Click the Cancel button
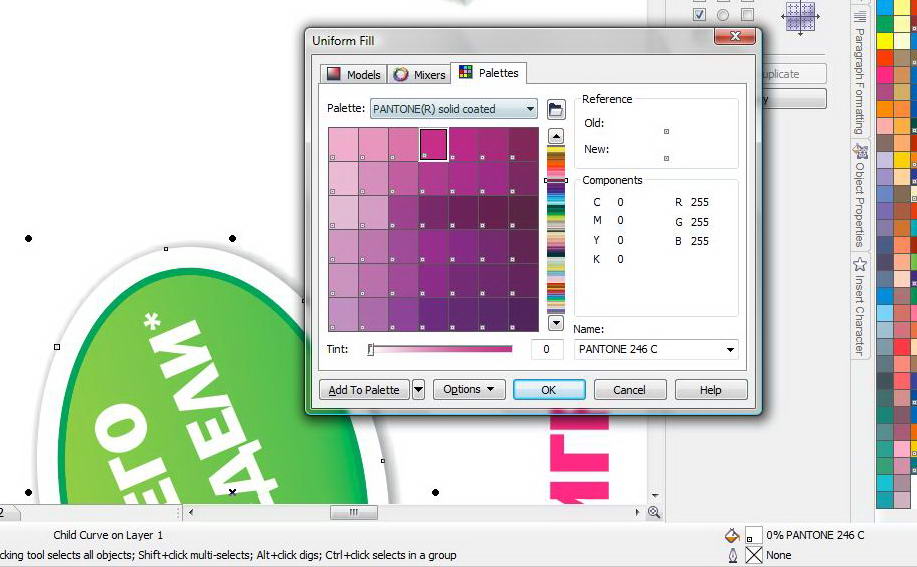 pyautogui.click(x=630, y=389)
